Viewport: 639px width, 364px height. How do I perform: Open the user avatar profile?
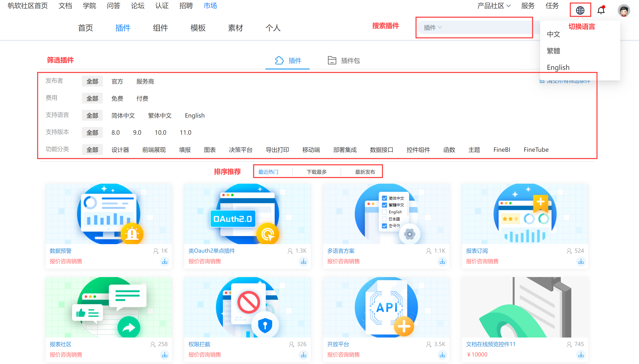624,10
